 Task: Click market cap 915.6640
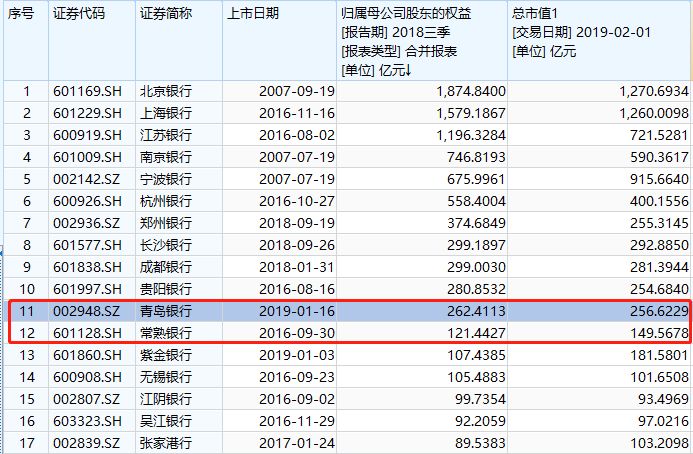659,179
